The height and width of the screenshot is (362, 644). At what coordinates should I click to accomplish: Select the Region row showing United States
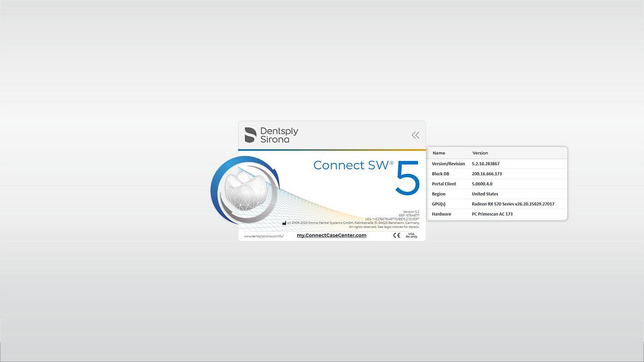coord(496,194)
